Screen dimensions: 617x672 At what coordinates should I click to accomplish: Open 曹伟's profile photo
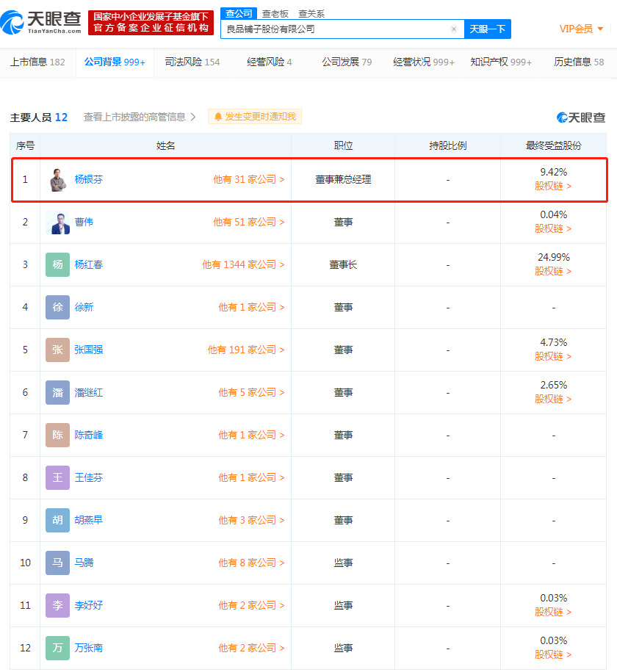tap(58, 222)
